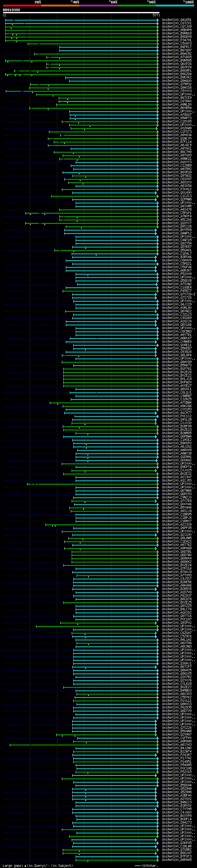Select the UniRef100_Q2PMW8 label
The width and height of the screenshot is (197, 868).
point(177,200)
